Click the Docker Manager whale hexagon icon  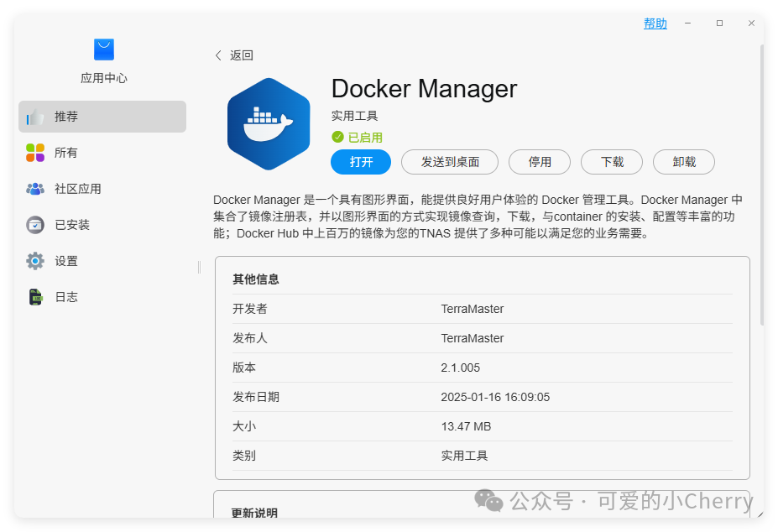269,124
